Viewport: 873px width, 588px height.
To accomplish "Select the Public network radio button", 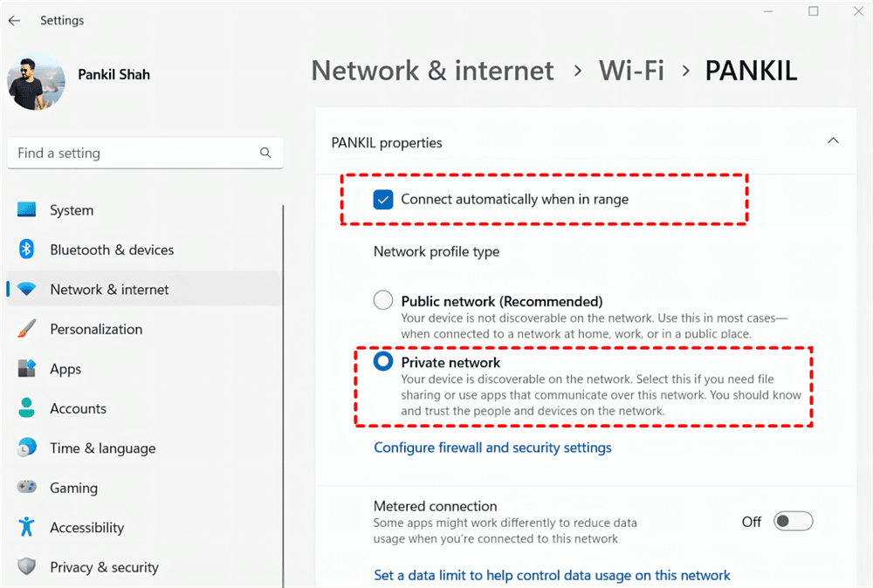I will [383, 301].
